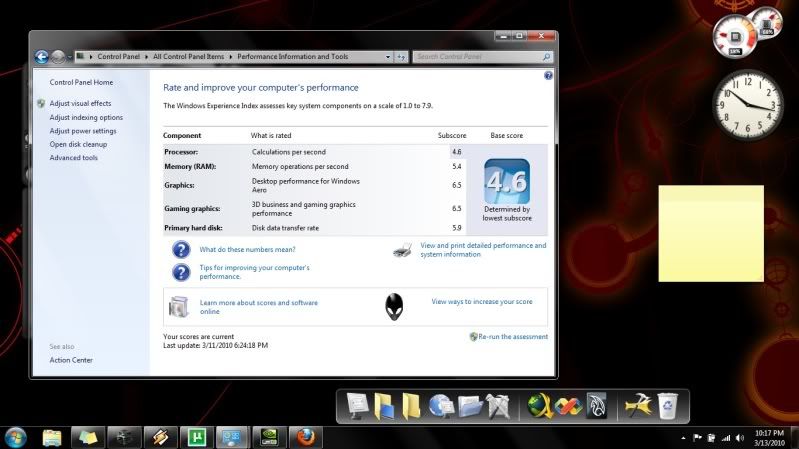The image size is (799, 449).
Task: Open Adjust power settings
Action: click(83, 131)
